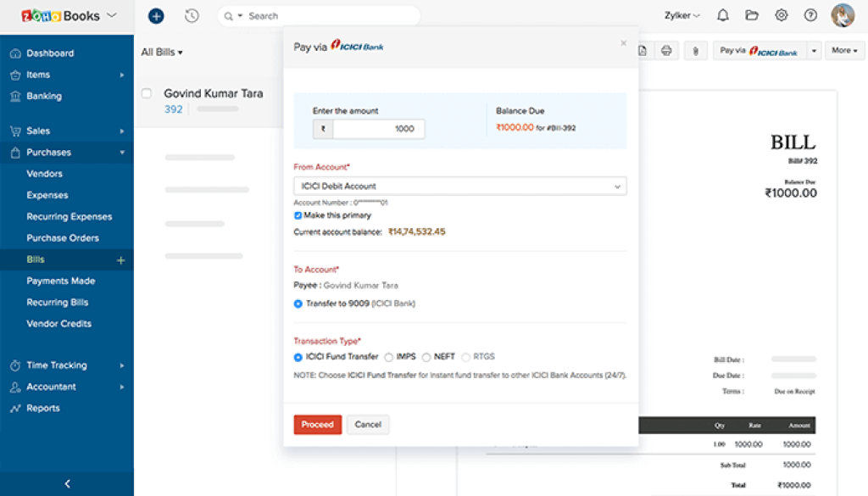Open the More actions dropdown
This screenshot has width=868, height=496.
coord(844,50)
